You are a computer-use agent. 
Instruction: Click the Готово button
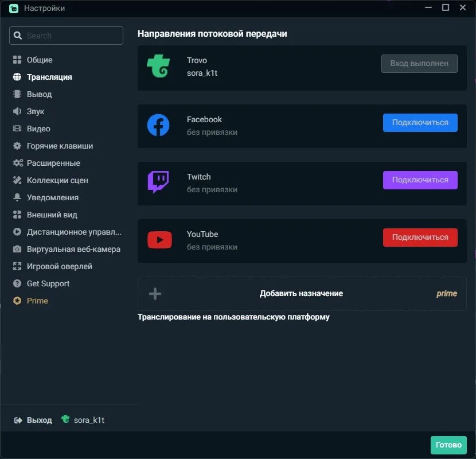[x=448, y=445]
